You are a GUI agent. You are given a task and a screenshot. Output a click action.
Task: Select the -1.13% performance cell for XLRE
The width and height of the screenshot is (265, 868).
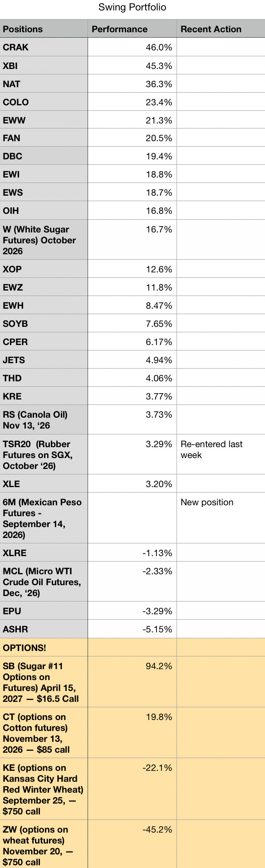tap(132, 552)
